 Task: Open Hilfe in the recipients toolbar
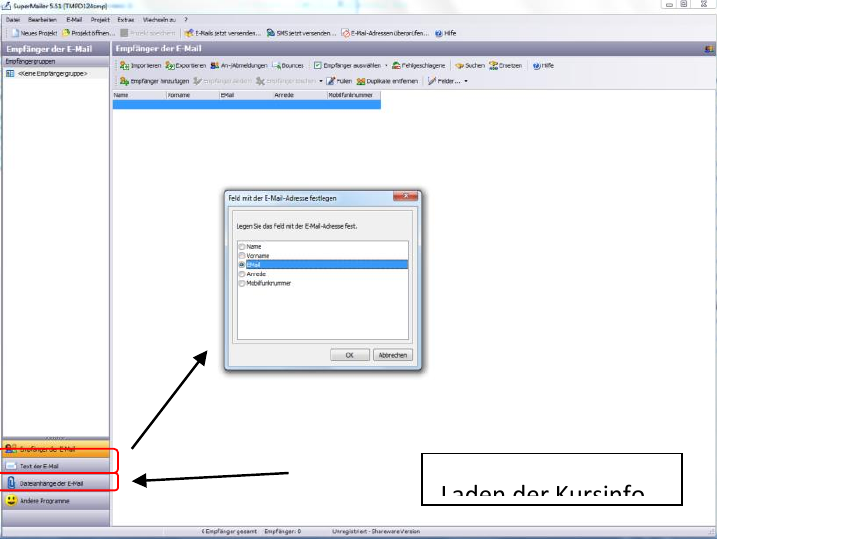543,65
